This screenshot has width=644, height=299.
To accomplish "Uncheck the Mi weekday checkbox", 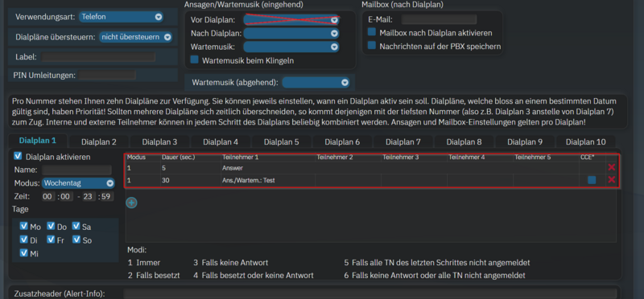I will click(x=23, y=252).
